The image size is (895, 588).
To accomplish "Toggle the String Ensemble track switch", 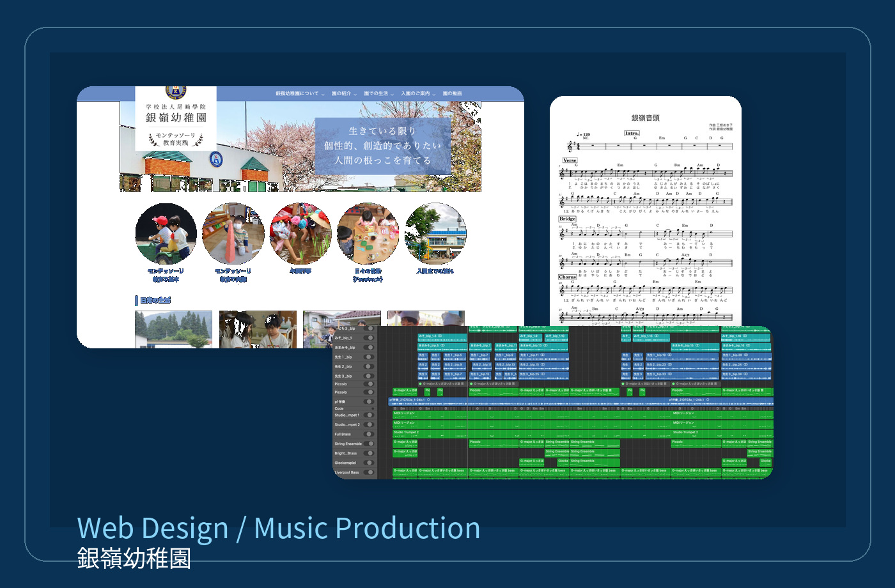I will click(369, 444).
